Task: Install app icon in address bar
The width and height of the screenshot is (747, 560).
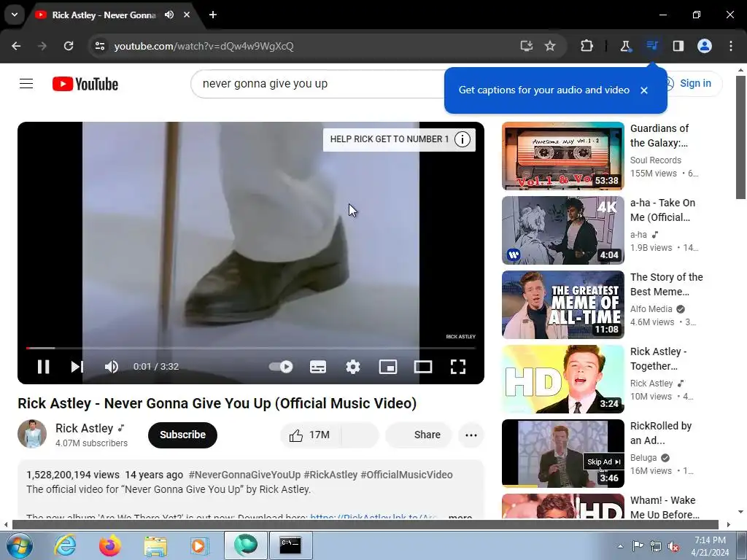Action: [x=527, y=46]
